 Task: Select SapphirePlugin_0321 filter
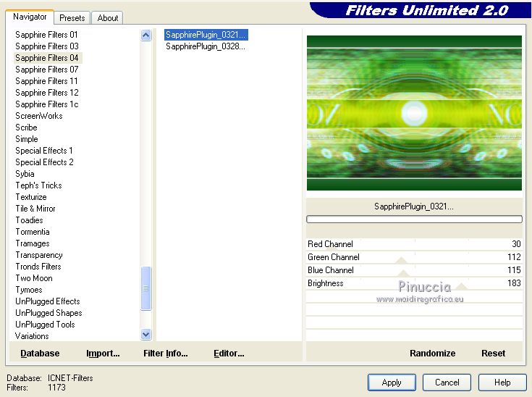(206, 35)
